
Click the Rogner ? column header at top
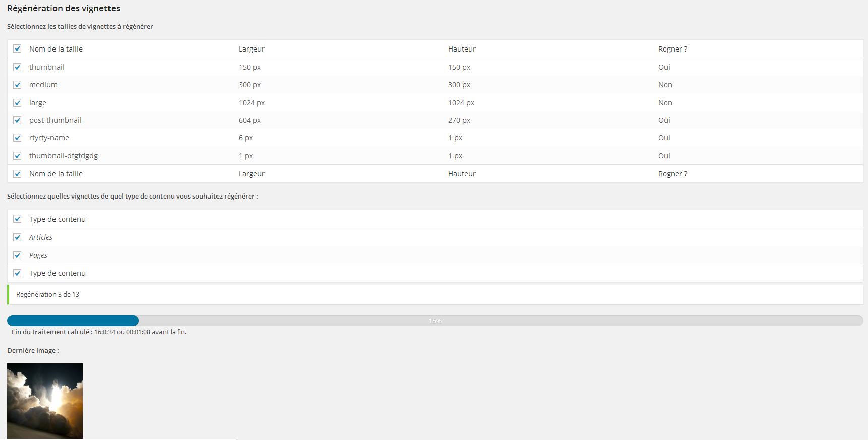[672, 49]
